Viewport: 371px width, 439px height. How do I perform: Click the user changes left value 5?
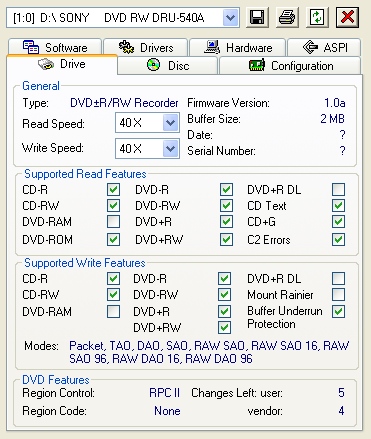341,393
